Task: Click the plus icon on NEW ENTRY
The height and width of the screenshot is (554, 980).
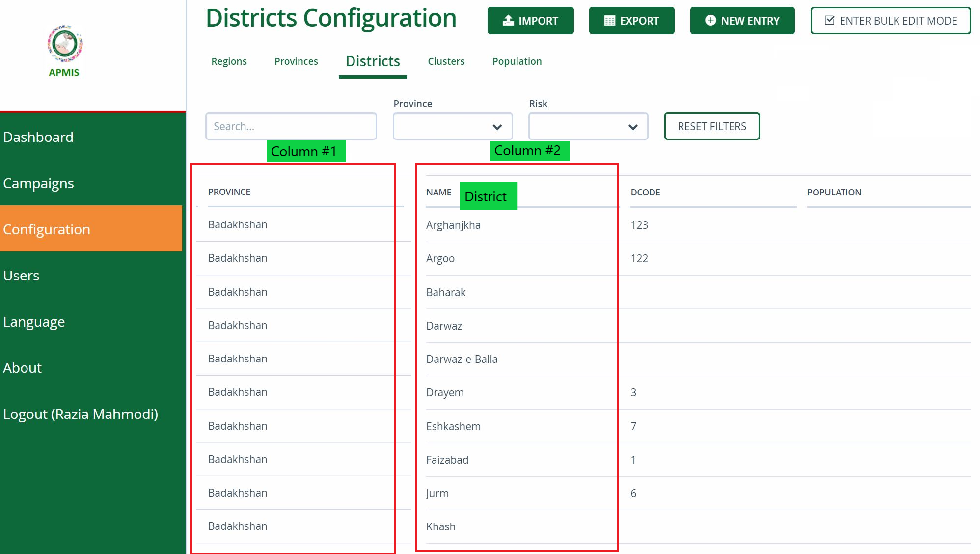Action: click(x=710, y=20)
